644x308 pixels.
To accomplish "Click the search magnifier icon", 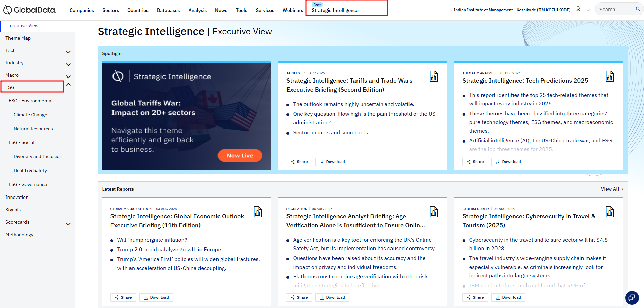I will pyautogui.click(x=638, y=9).
